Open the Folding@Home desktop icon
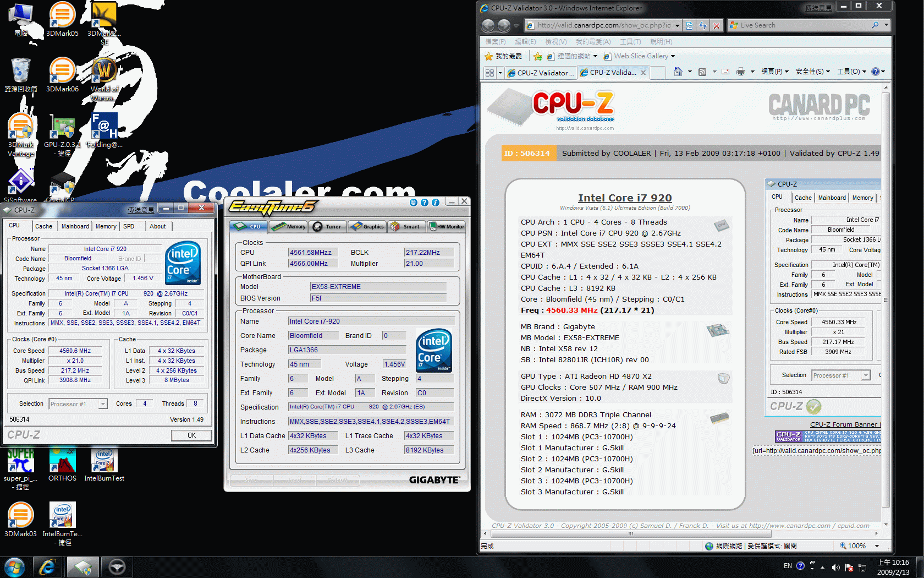Screen dimensions: 924x578 104,130
